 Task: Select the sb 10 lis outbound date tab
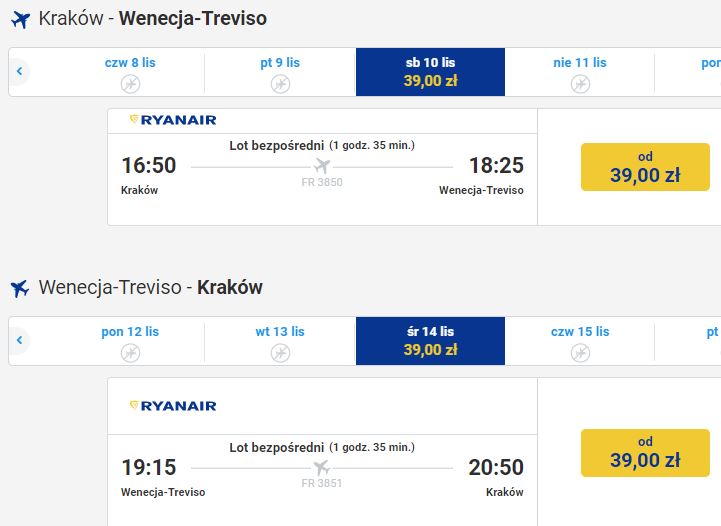(430, 72)
